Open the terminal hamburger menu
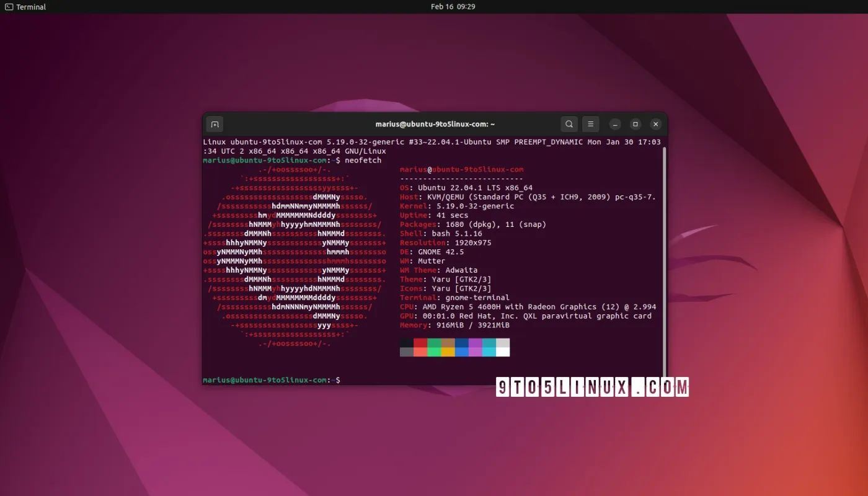 click(590, 124)
